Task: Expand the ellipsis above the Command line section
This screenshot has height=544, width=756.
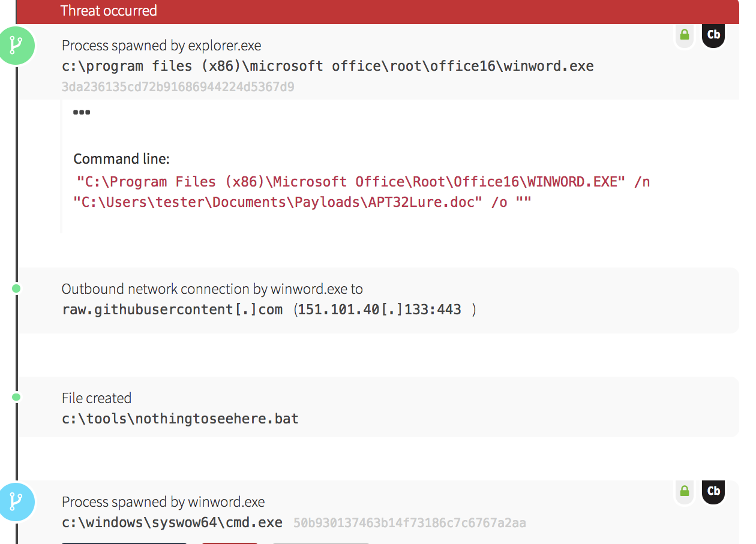Action: 81,112
